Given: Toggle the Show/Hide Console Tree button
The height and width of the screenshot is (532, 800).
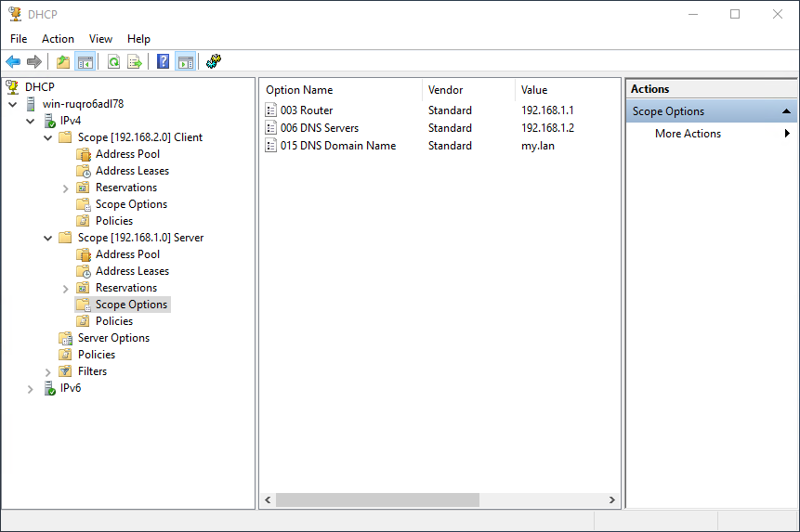Looking at the screenshot, I should click(x=85, y=62).
